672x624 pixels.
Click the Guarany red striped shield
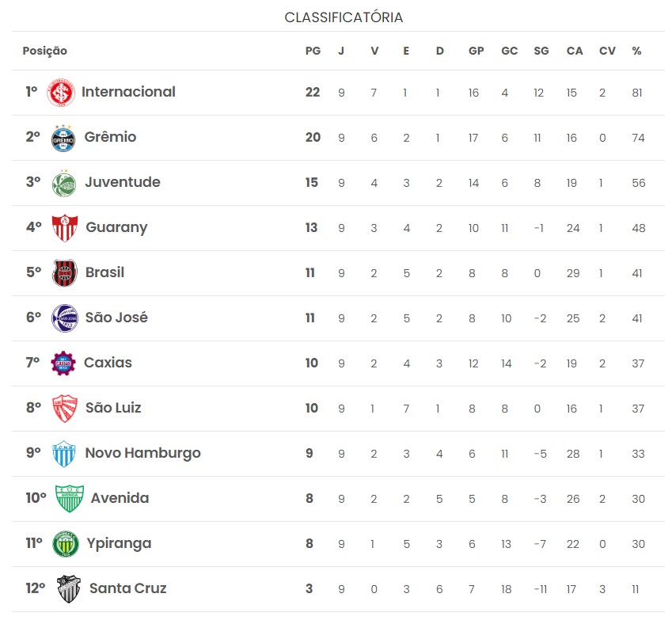65,228
